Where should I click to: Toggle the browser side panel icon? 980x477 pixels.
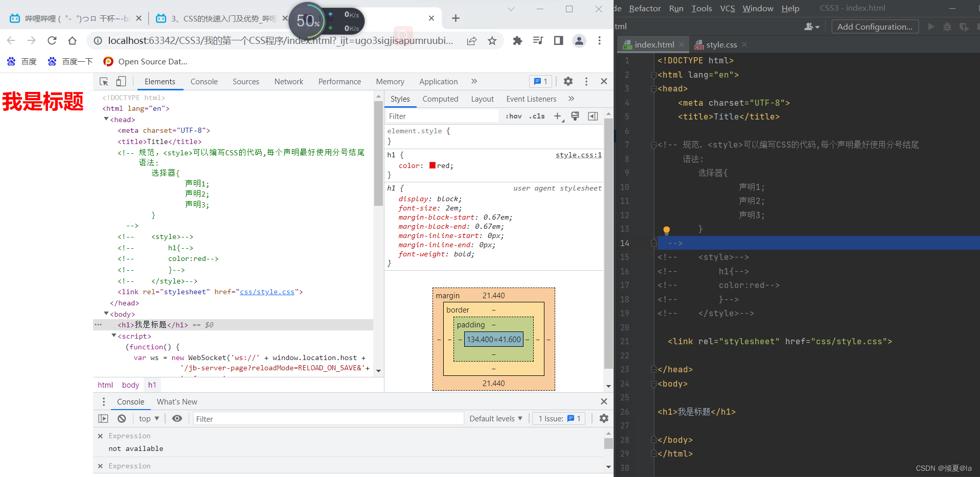558,40
